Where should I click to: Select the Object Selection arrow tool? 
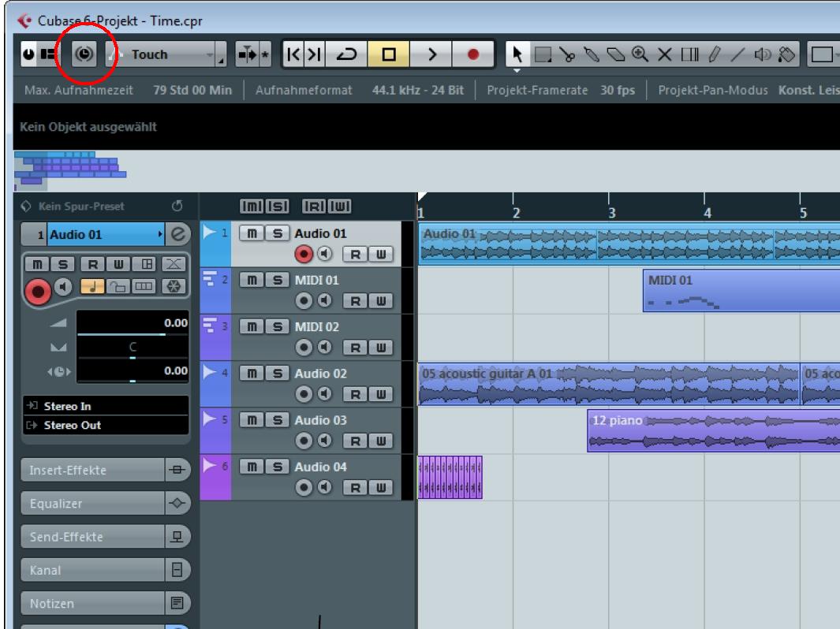[517, 54]
